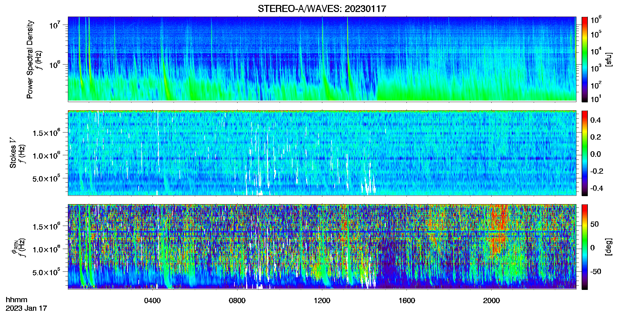Click the 0400 time axis label

pos(152,300)
